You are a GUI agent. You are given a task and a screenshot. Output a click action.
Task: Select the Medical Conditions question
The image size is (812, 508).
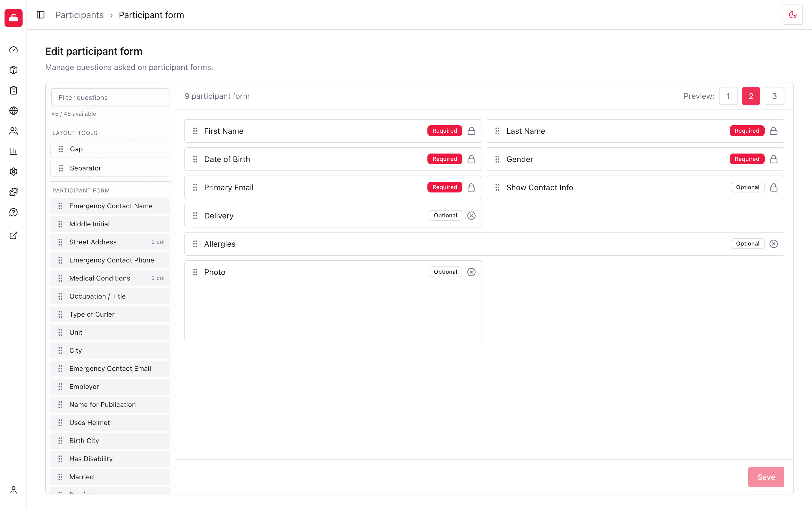point(110,278)
